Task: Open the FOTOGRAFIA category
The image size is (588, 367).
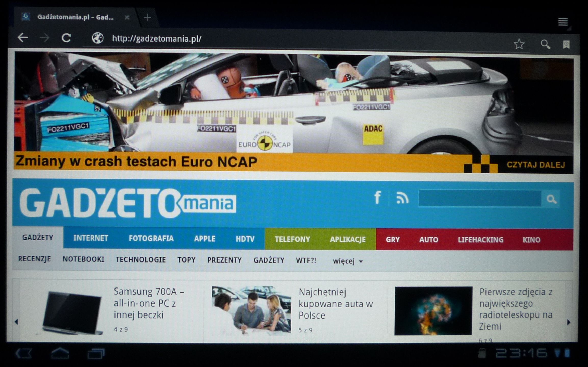Action: [x=151, y=239]
